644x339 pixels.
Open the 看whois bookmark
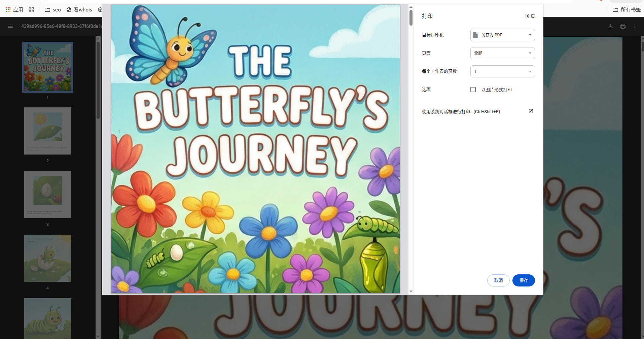pyautogui.click(x=79, y=10)
